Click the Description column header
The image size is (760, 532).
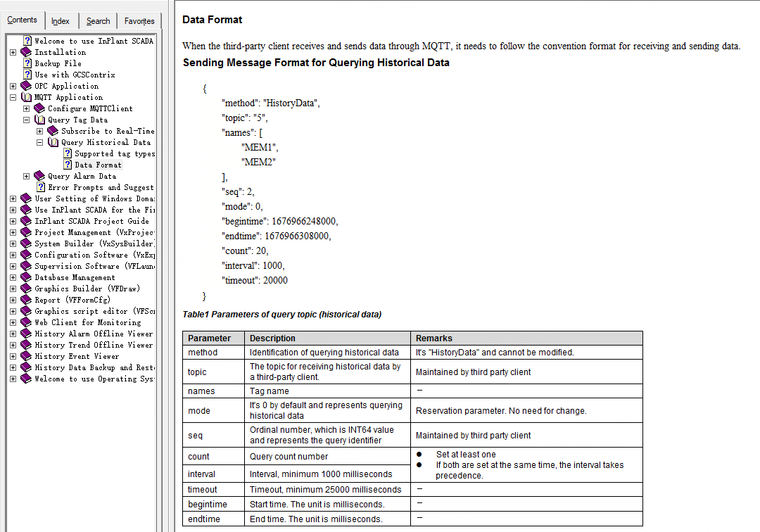pos(328,338)
